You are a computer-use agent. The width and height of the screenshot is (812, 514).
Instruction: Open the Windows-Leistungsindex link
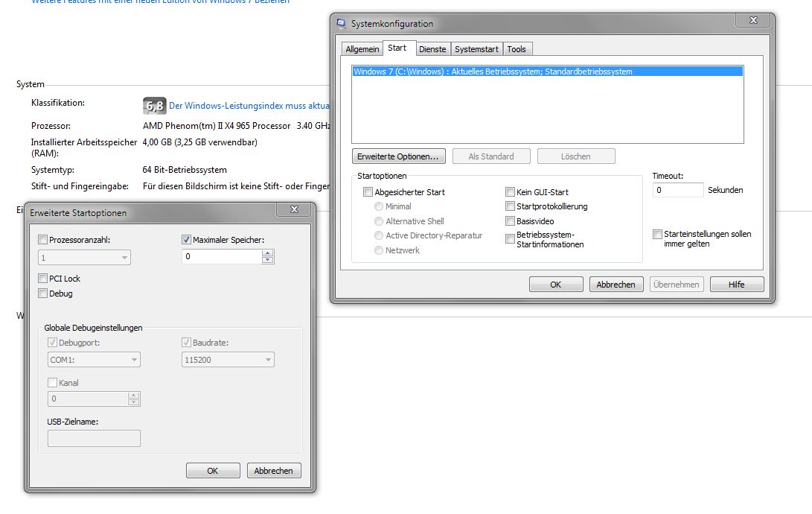pyautogui.click(x=249, y=106)
